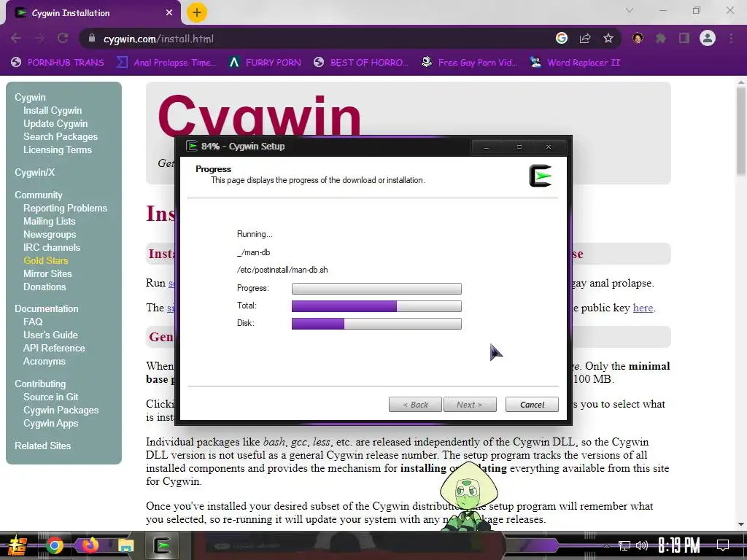Open the Chrome three-dot menu
Image resolution: width=747 pixels, height=560 pixels.
(x=731, y=39)
